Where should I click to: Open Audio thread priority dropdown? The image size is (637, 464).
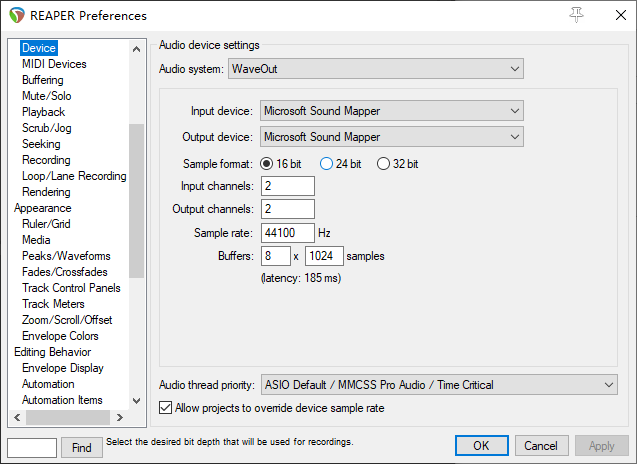439,384
